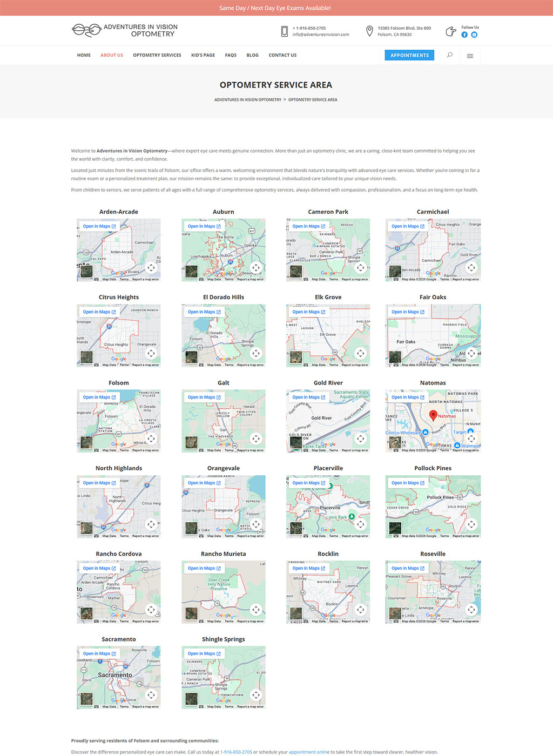The height and width of the screenshot is (756, 553).
Task: Follow the appointment online link
Action: click(309, 752)
